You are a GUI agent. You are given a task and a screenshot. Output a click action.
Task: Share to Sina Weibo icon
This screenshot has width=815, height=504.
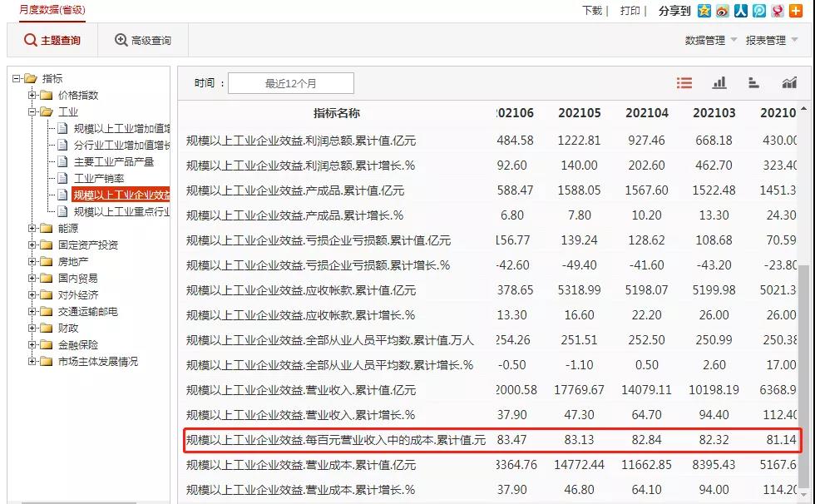723,10
